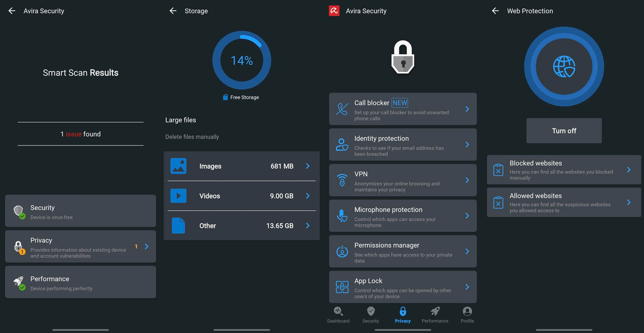Screen dimensions: 644x333
Task: Tap the 'Web Protection' title
Action: point(530,11)
